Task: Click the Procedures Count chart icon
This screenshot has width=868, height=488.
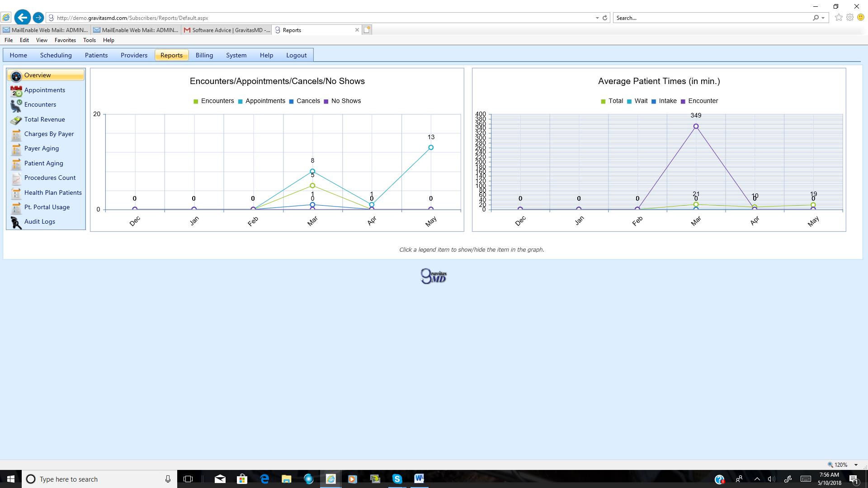Action: click(16, 178)
